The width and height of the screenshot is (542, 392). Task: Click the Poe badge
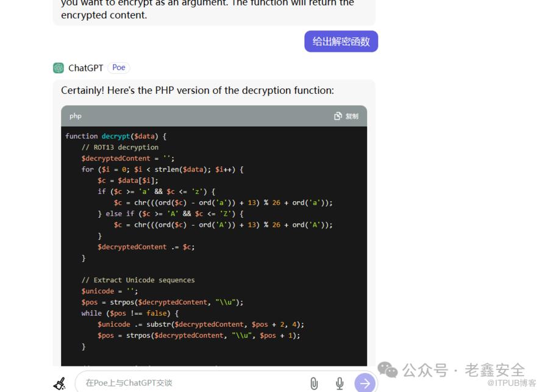coord(119,68)
